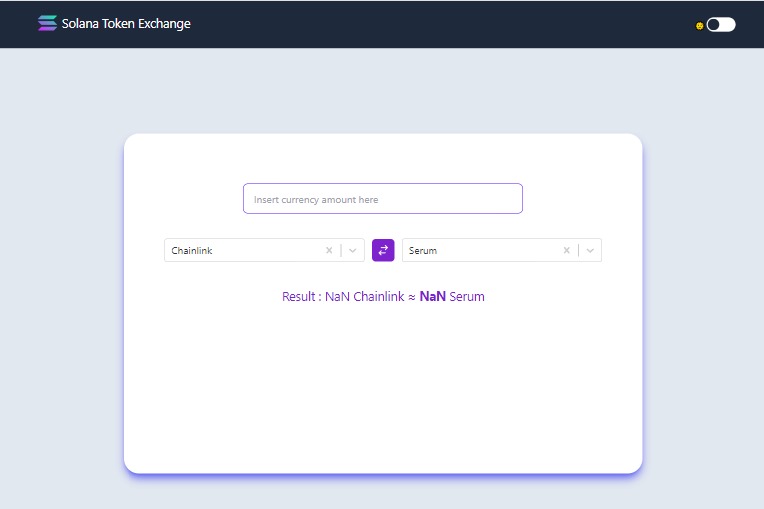Expand Serum dropdown chevron arrow

pyautogui.click(x=590, y=250)
